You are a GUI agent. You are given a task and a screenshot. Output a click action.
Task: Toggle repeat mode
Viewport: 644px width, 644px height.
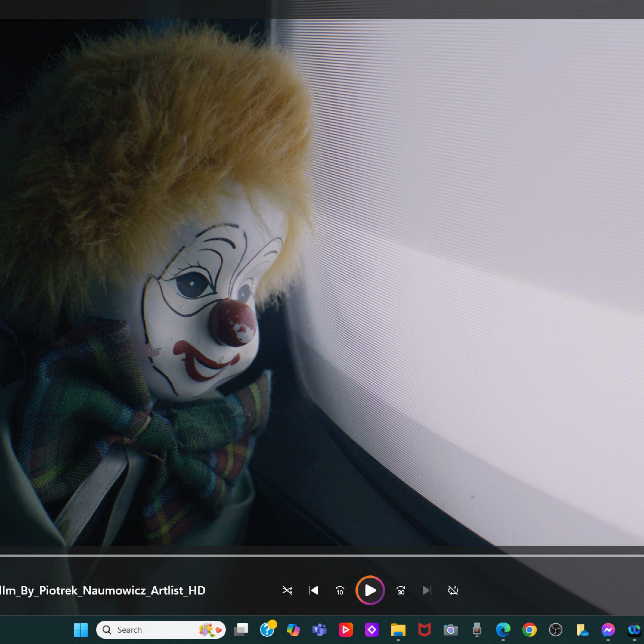coord(453,590)
